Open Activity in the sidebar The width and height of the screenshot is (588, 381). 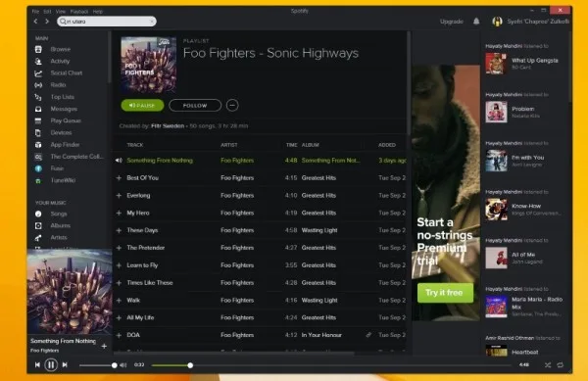tap(60, 61)
